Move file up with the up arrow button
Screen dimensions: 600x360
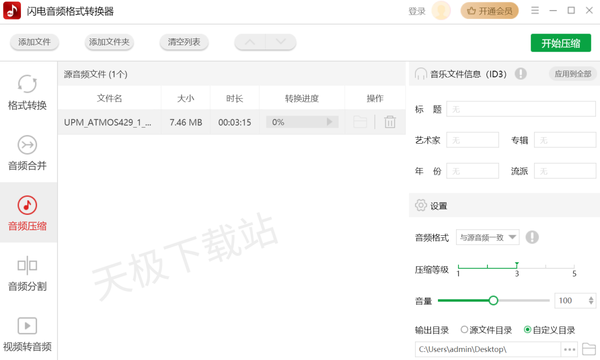250,42
